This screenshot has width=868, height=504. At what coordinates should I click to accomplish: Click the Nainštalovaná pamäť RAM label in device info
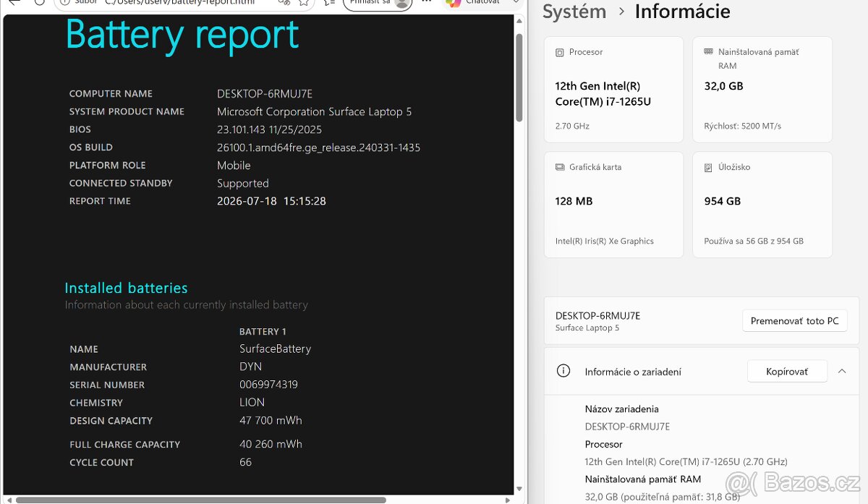pyautogui.click(x=643, y=479)
